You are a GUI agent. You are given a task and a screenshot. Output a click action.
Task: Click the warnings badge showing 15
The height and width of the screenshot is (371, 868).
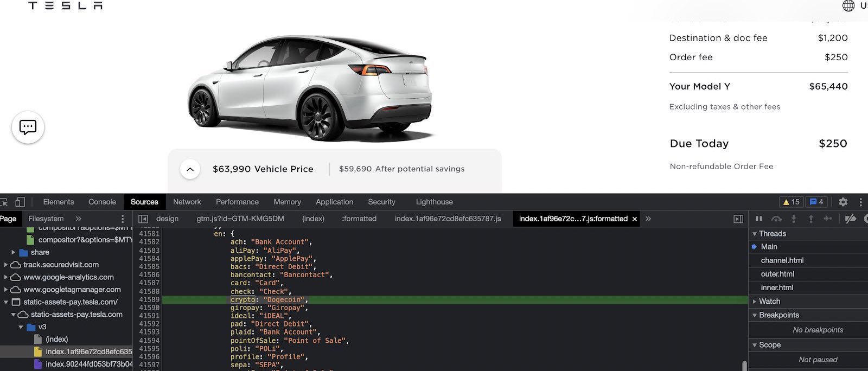pyautogui.click(x=791, y=202)
